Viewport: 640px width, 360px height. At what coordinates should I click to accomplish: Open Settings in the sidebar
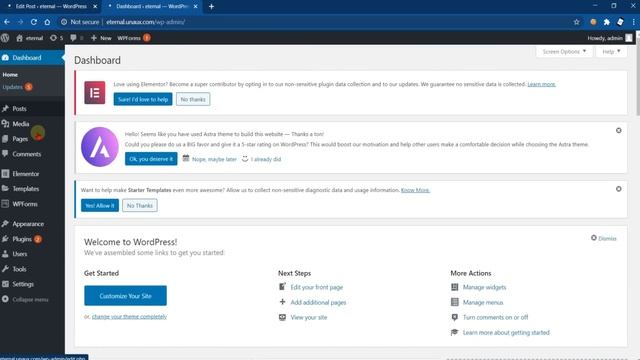click(x=32, y=284)
